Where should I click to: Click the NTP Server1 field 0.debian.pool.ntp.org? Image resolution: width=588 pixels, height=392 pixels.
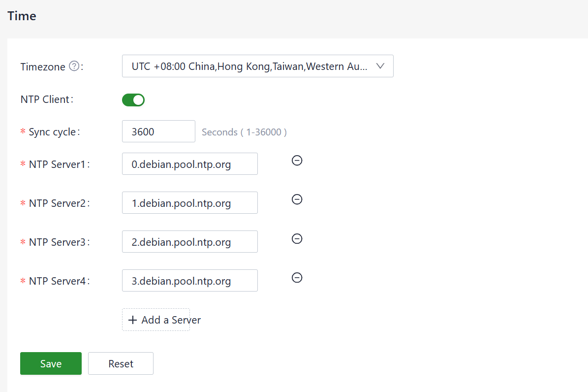click(189, 164)
